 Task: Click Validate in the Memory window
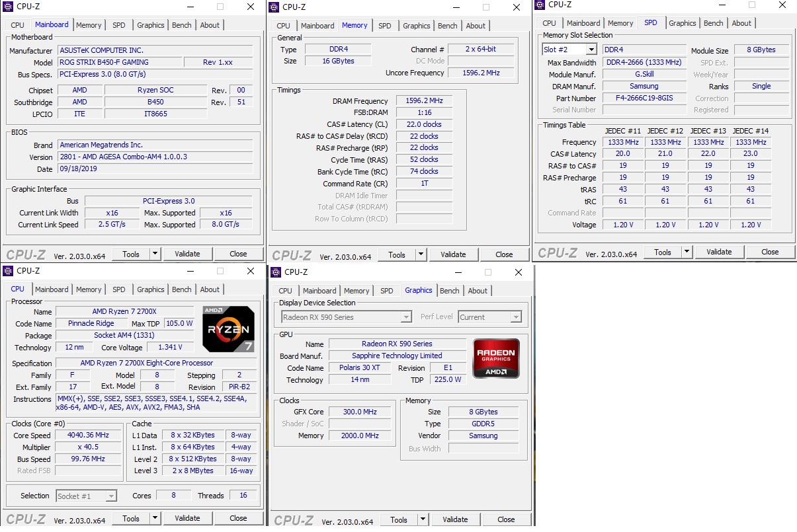tap(453, 255)
